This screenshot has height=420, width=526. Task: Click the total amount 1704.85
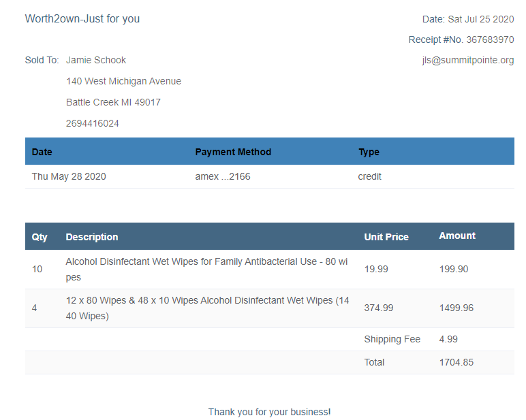[x=457, y=362]
